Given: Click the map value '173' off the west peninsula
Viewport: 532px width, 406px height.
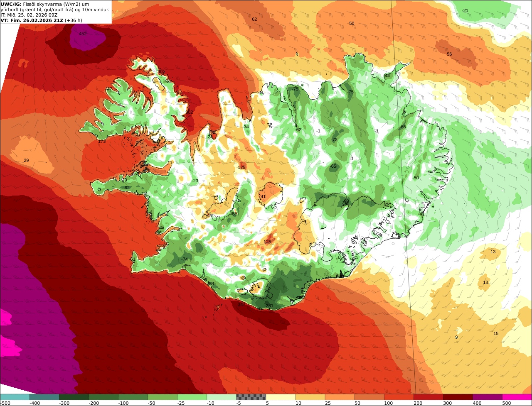Looking at the screenshot, I should pos(102,142).
